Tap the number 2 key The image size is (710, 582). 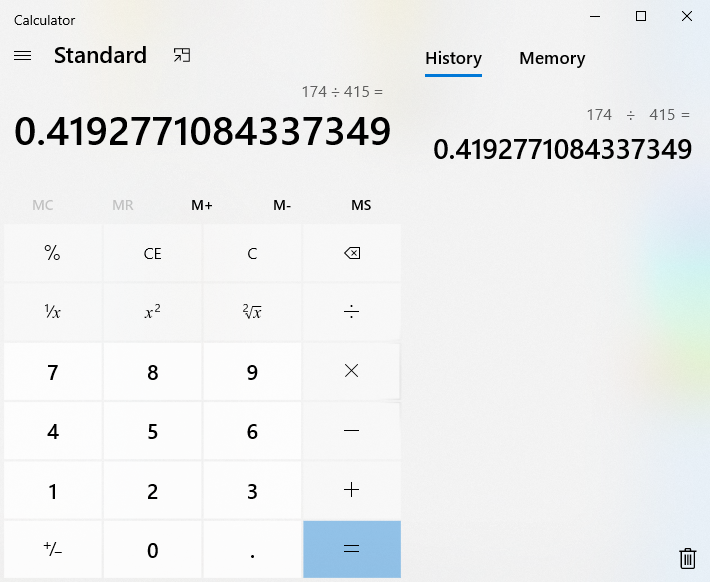coord(153,490)
